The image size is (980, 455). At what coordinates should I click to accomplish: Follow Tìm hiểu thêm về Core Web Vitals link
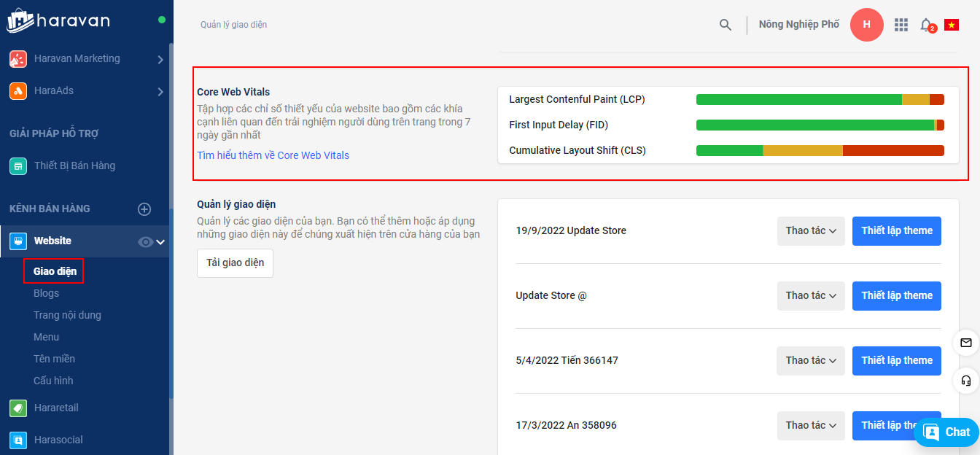(273, 155)
